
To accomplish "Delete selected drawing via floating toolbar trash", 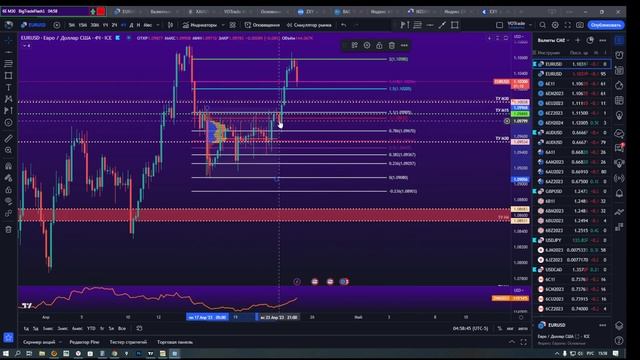I will (x=392, y=45).
